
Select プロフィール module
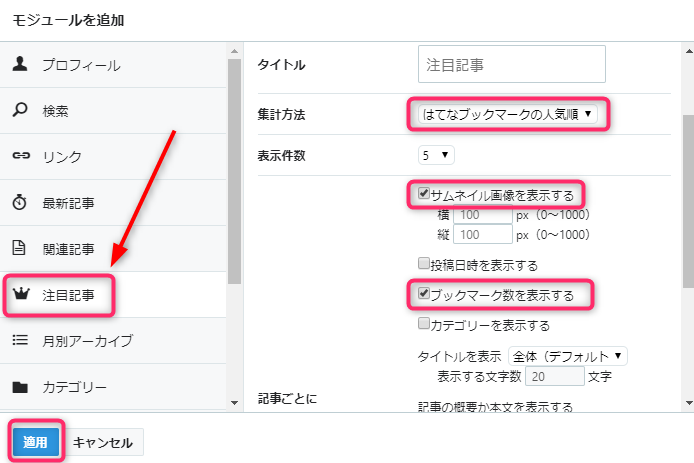pyautogui.click(x=113, y=65)
